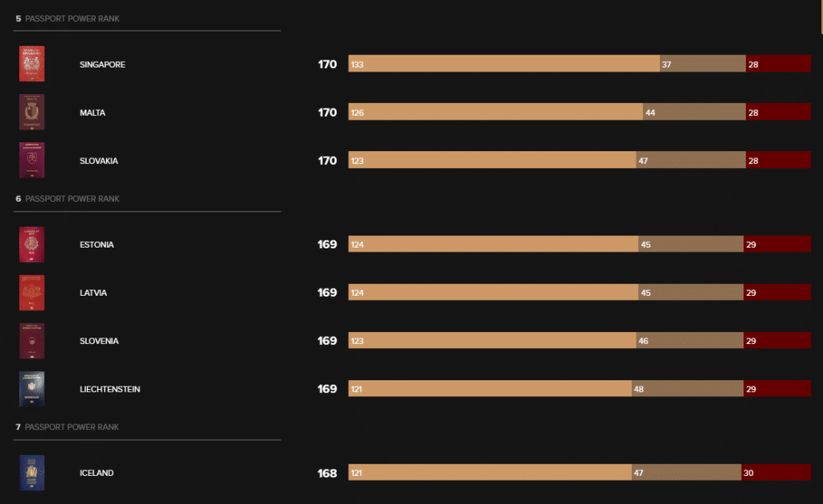Click Slovenia's total score 169
The image size is (823, 504).
click(x=327, y=341)
